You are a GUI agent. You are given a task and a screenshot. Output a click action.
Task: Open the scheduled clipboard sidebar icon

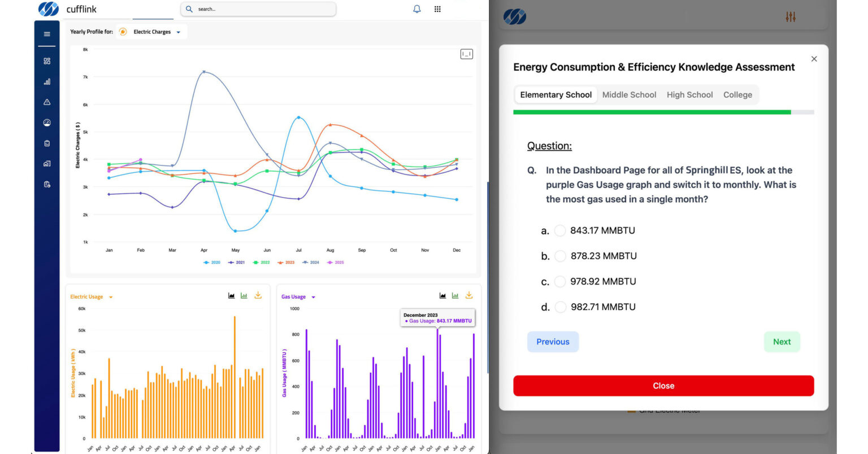pos(47,184)
